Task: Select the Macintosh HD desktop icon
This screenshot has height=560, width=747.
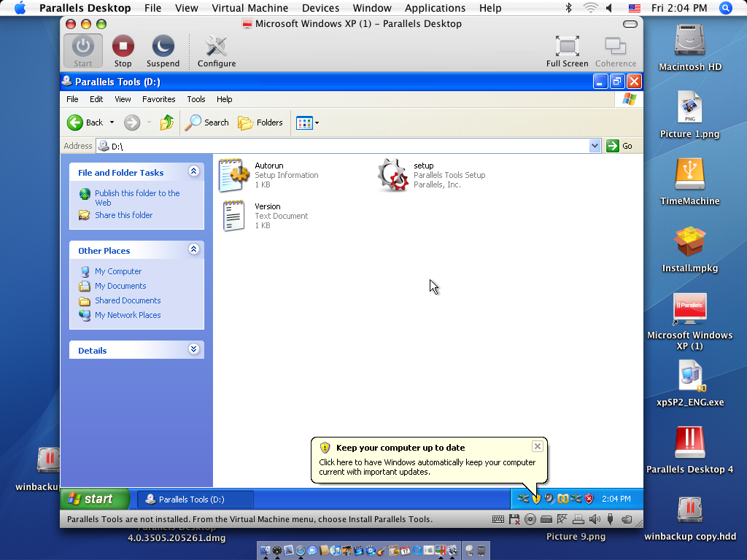Action: 690,47
